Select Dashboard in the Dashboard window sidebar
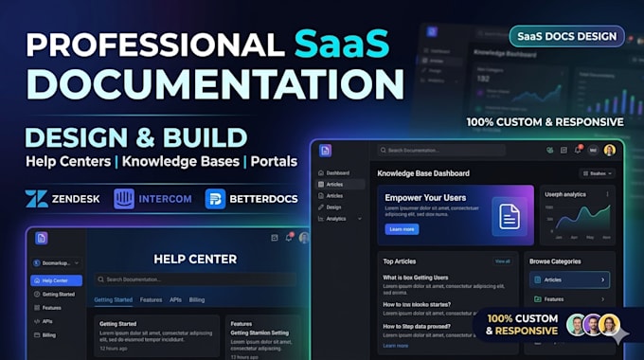 tap(340, 173)
